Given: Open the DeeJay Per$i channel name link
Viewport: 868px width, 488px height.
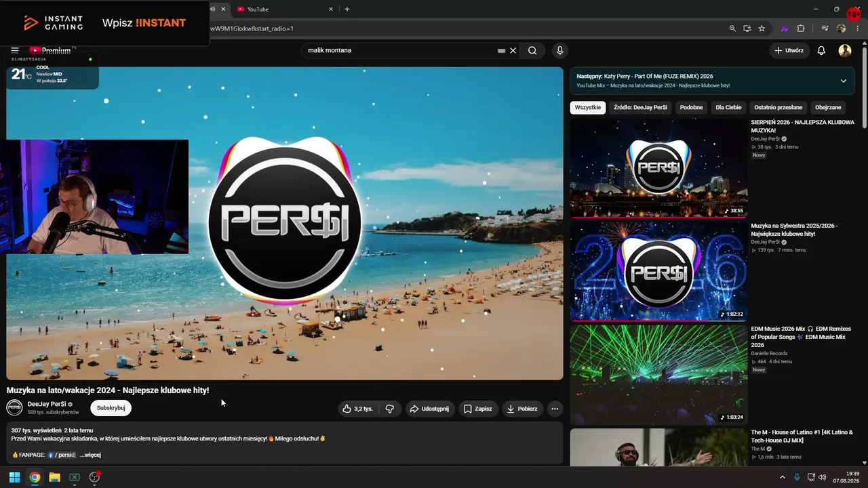Looking at the screenshot, I should pos(47,404).
